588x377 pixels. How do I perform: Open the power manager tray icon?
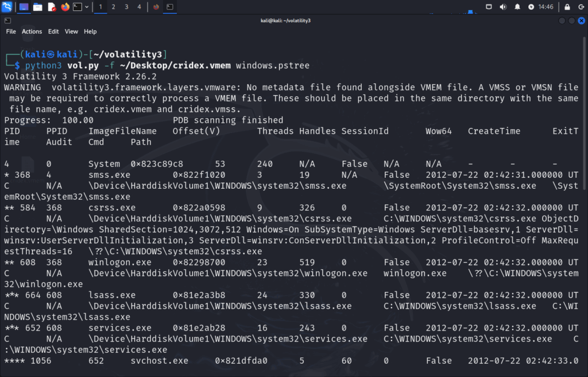pos(531,7)
